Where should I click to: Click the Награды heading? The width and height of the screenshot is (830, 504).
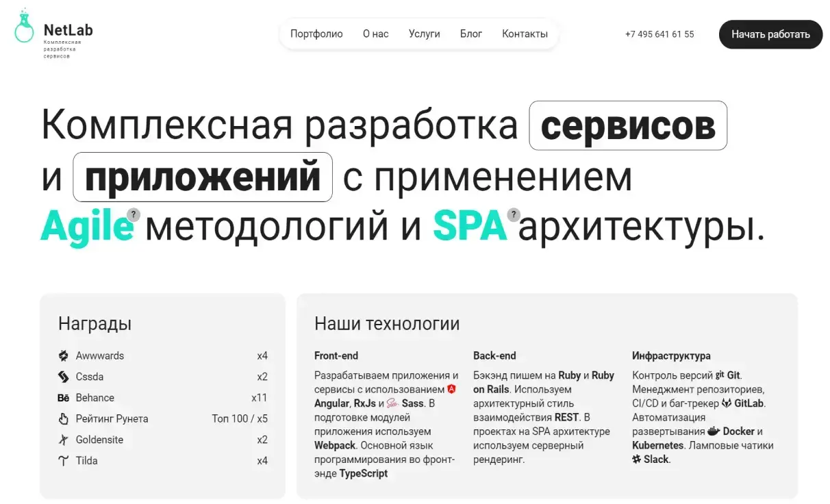(x=95, y=324)
